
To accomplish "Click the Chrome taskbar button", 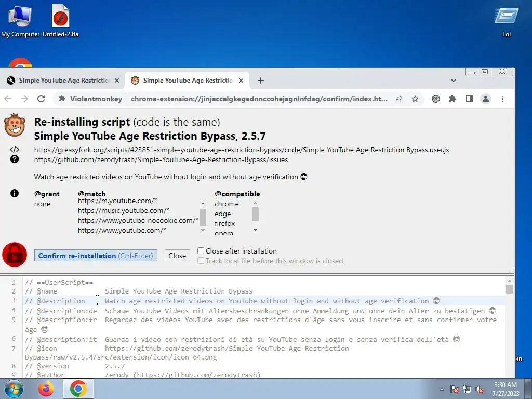I will (x=78, y=389).
